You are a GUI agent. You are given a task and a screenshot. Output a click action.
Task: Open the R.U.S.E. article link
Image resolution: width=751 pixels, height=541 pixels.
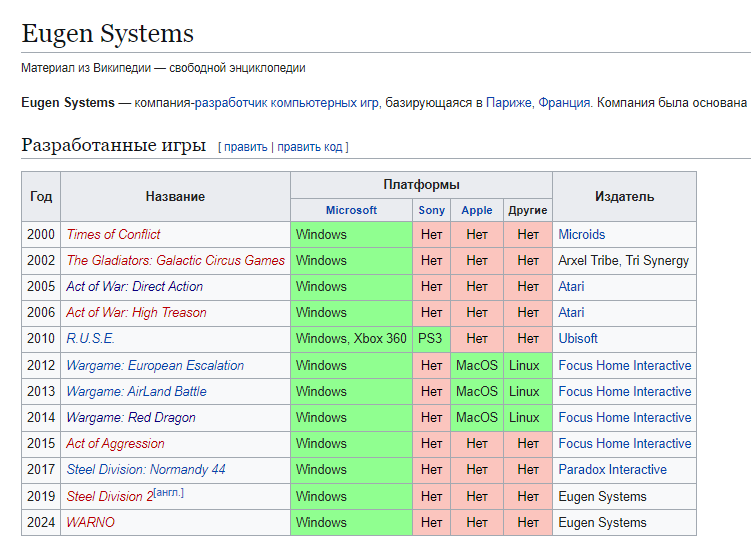pos(91,338)
